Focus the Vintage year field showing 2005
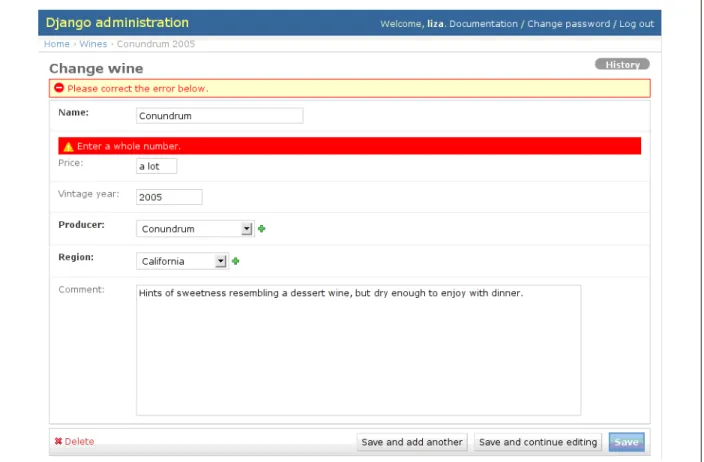The height and width of the screenshot is (462, 704). pos(169,197)
